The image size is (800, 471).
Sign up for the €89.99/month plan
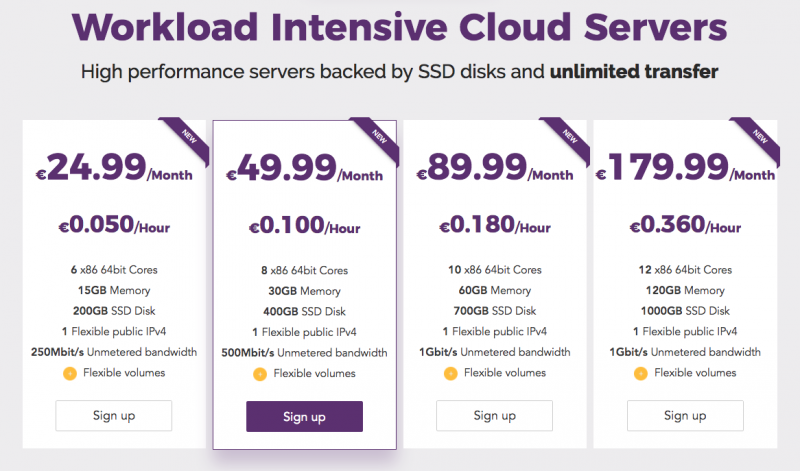(494, 415)
